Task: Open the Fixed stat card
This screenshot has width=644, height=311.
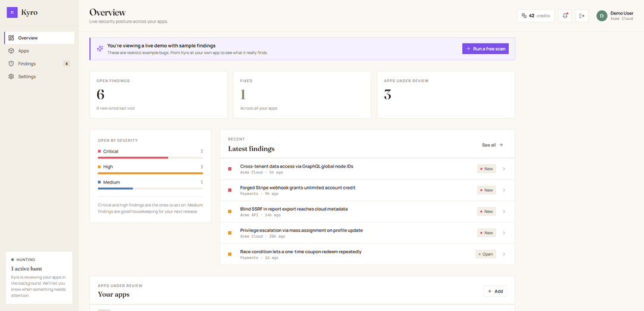Action: tap(302, 95)
